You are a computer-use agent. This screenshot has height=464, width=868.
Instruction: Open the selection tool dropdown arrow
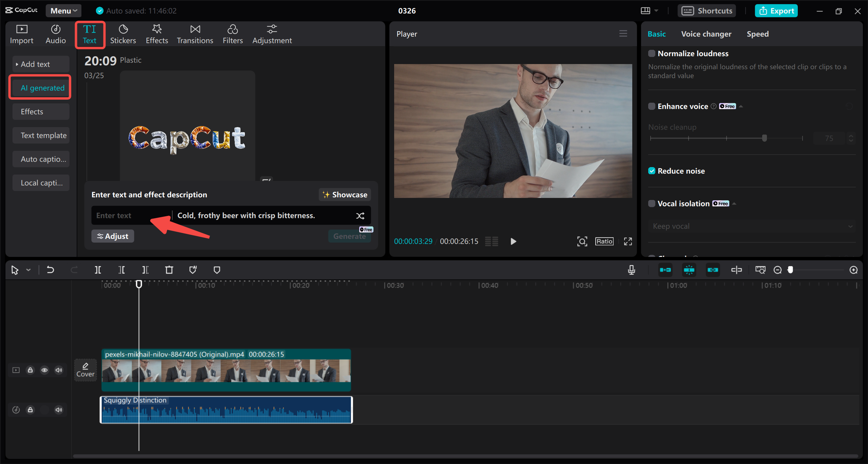28,270
